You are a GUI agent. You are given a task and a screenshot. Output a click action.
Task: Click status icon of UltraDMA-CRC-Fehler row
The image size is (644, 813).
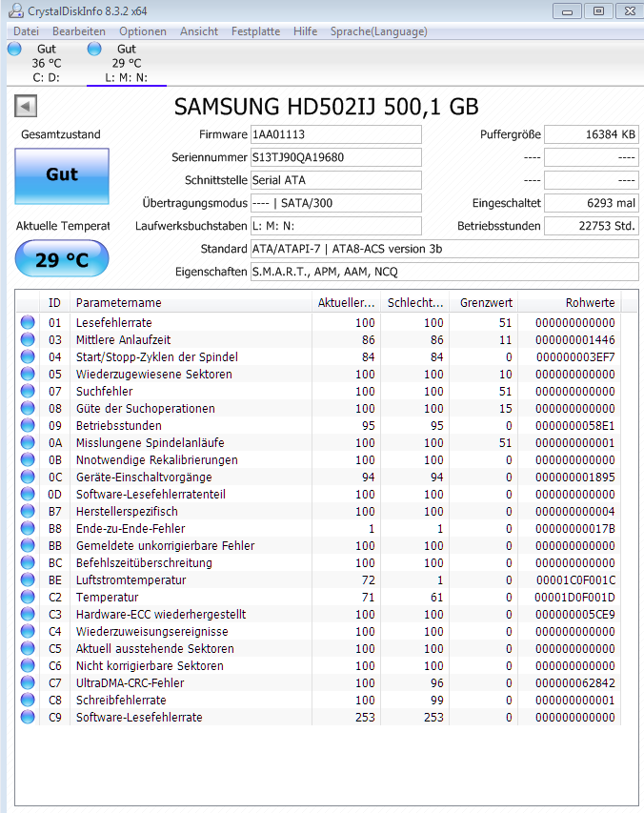[28, 682]
